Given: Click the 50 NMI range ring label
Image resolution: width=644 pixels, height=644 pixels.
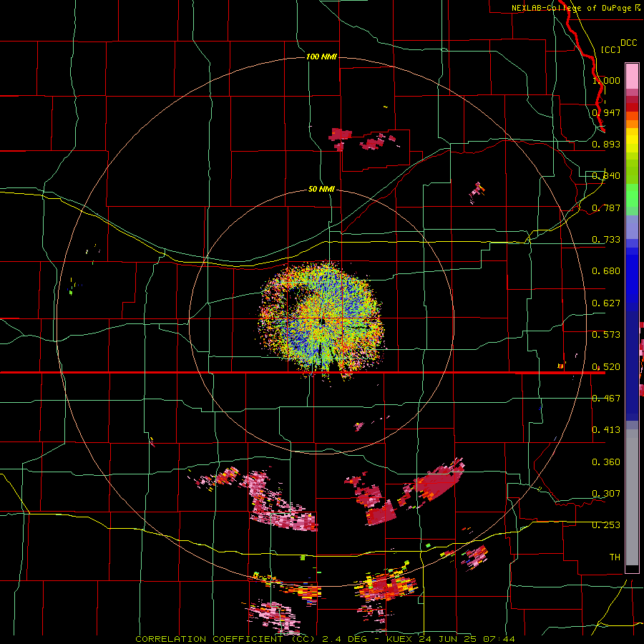Looking at the screenshot, I should coord(321,189).
